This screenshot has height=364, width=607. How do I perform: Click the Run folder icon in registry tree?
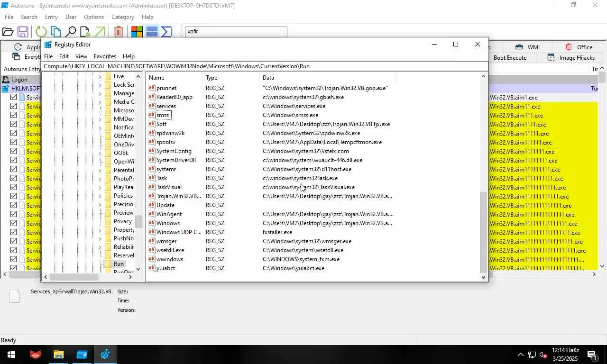tap(108, 264)
